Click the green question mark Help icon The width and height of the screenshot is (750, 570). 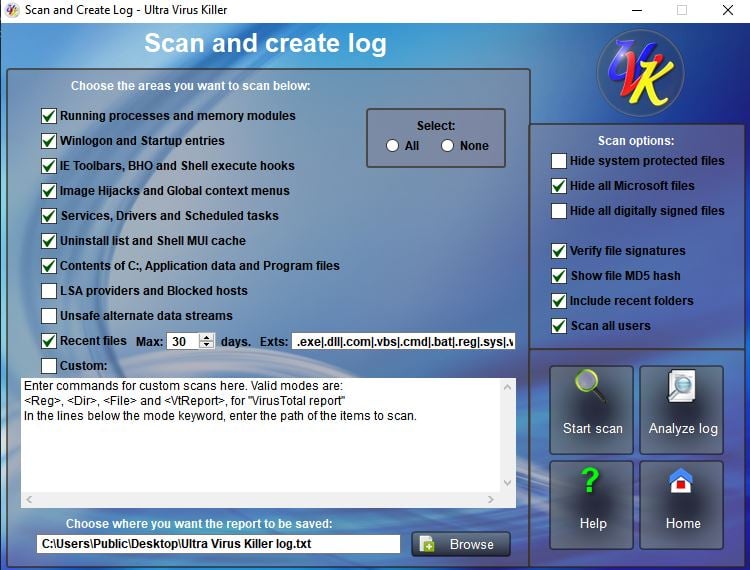pos(590,481)
